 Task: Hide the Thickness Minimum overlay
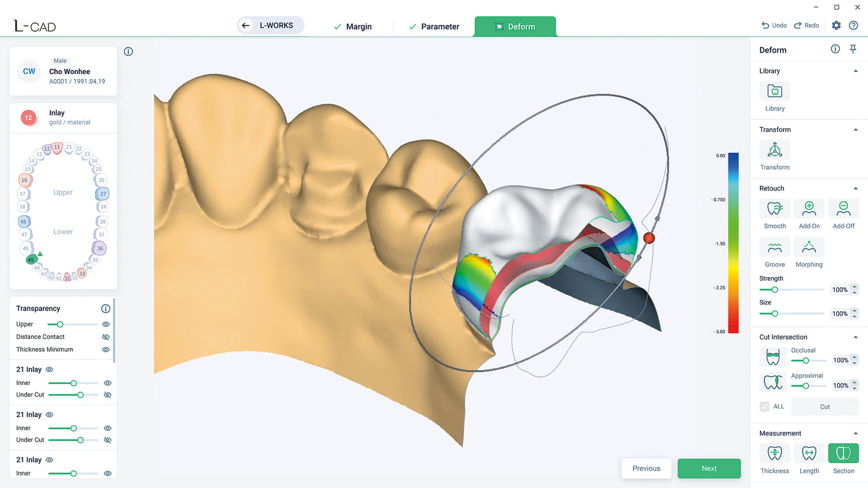click(106, 350)
